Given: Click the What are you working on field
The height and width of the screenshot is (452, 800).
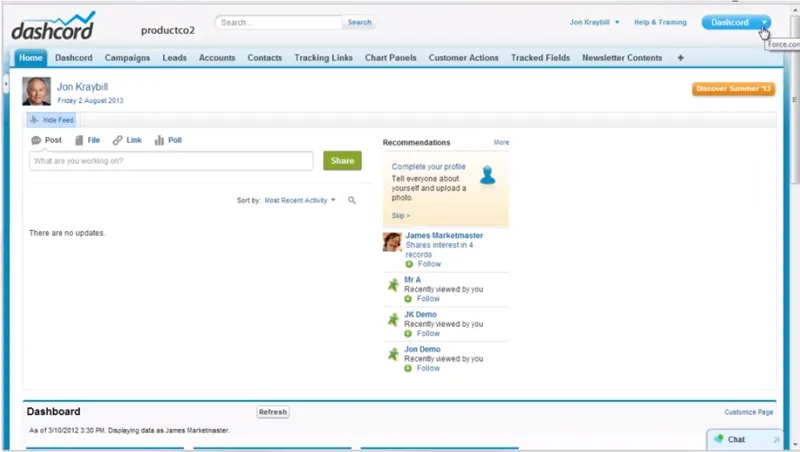Looking at the screenshot, I should point(171,161).
